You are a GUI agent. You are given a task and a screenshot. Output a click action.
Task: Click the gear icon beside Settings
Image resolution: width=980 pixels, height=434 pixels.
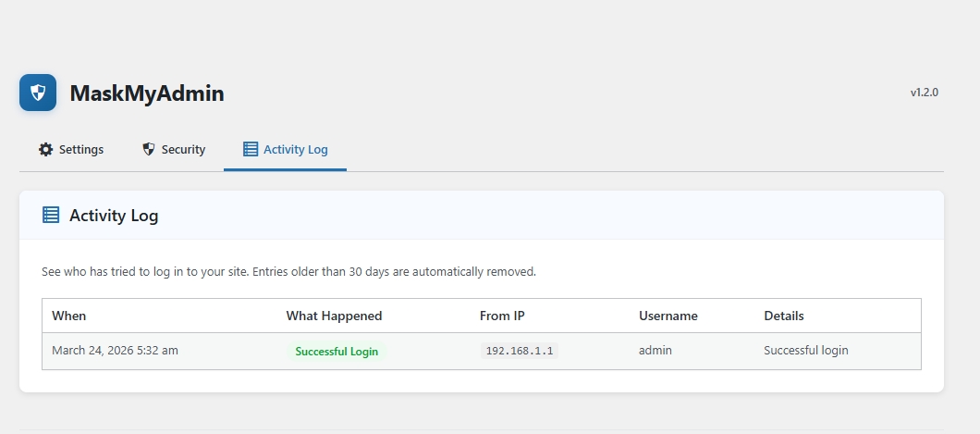coord(46,149)
